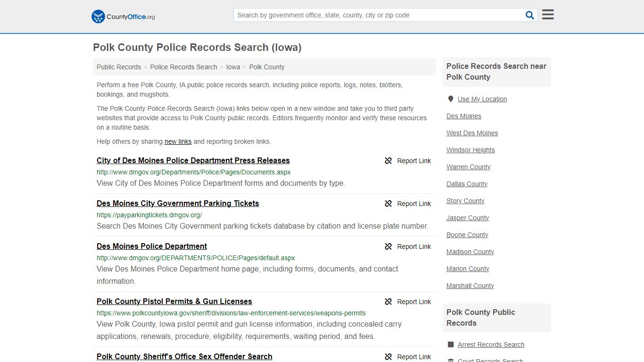644x362 pixels.
Task: Select Des Moines in sidebar
Action: tap(464, 116)
